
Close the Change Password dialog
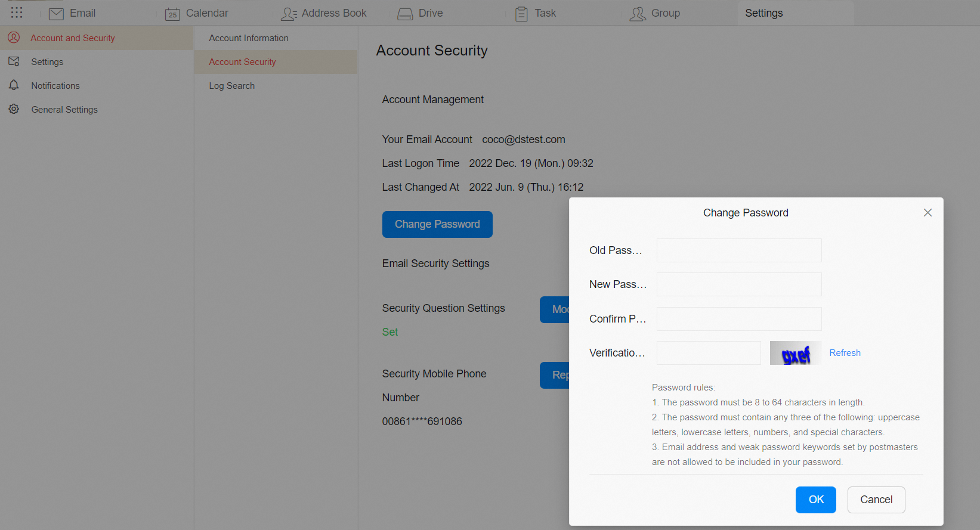coord(928,213)
